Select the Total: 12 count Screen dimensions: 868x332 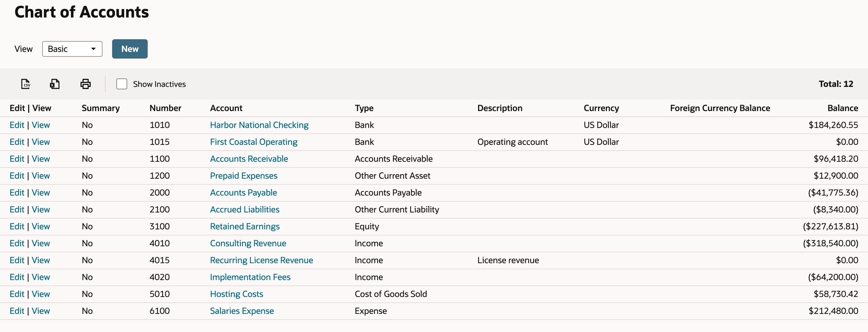(x=836, y=84)
